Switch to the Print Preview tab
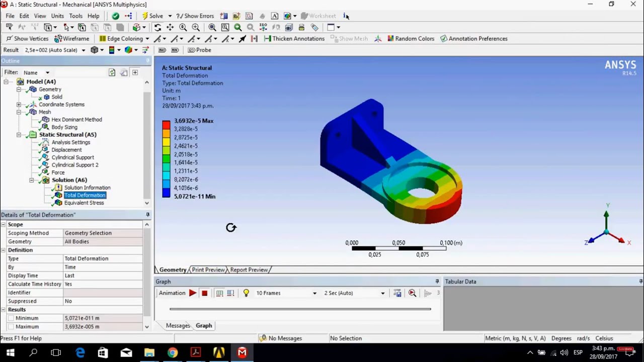644x362 pixels. [x=208, y=270]
